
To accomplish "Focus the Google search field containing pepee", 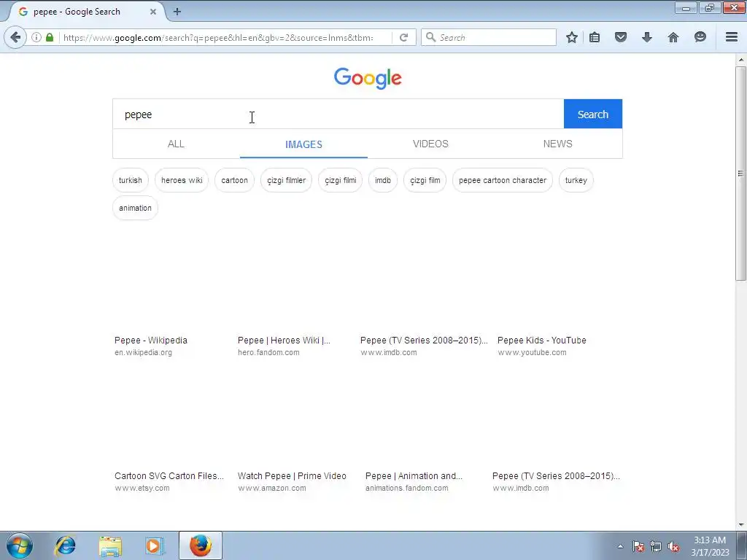I will pos(338,114).
